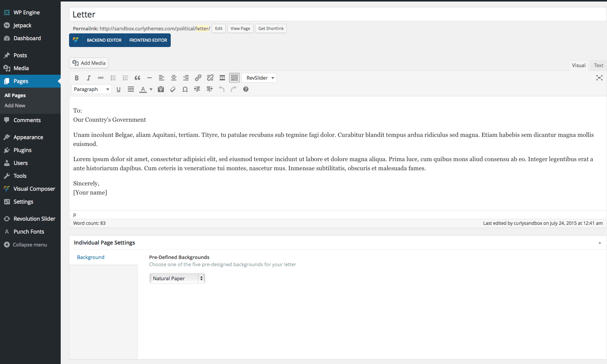The image size is (607, 364).
Task: Open the Punch Fonts menu
Action: (30, 232)
